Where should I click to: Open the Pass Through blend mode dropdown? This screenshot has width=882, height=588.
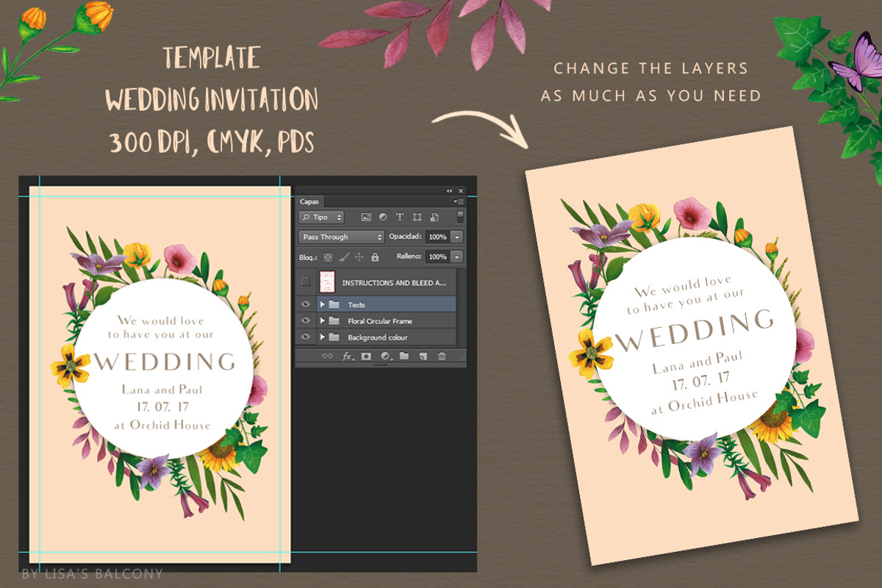tap(341, 237)
